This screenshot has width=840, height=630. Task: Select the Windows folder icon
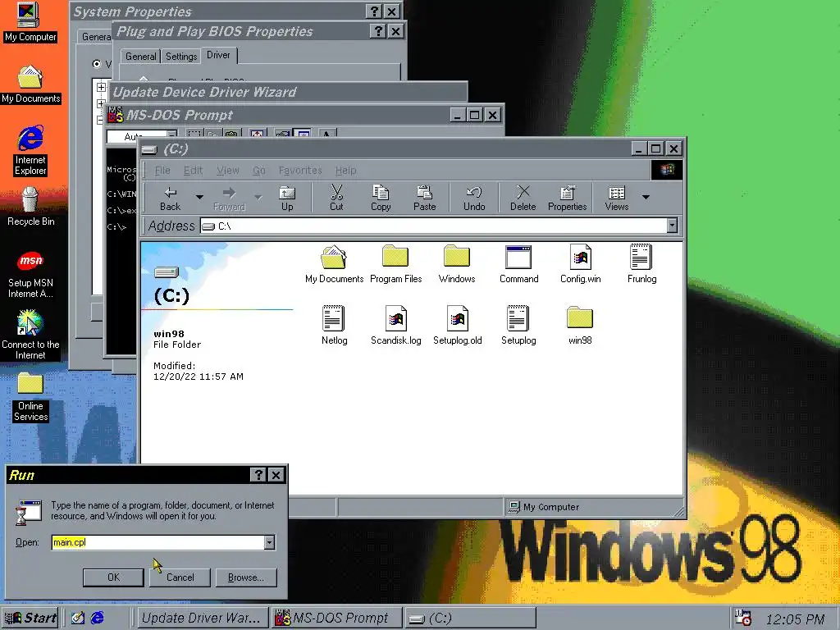pos(457,264)
